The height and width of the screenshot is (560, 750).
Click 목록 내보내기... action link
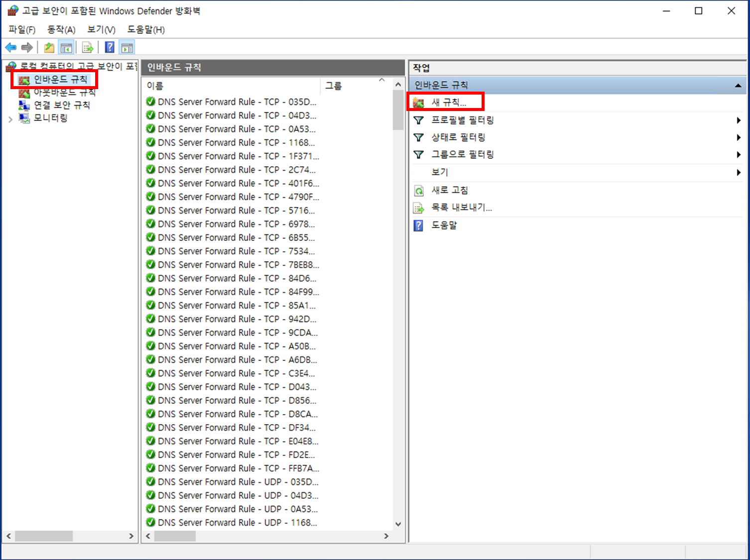[x=462, y=208]
